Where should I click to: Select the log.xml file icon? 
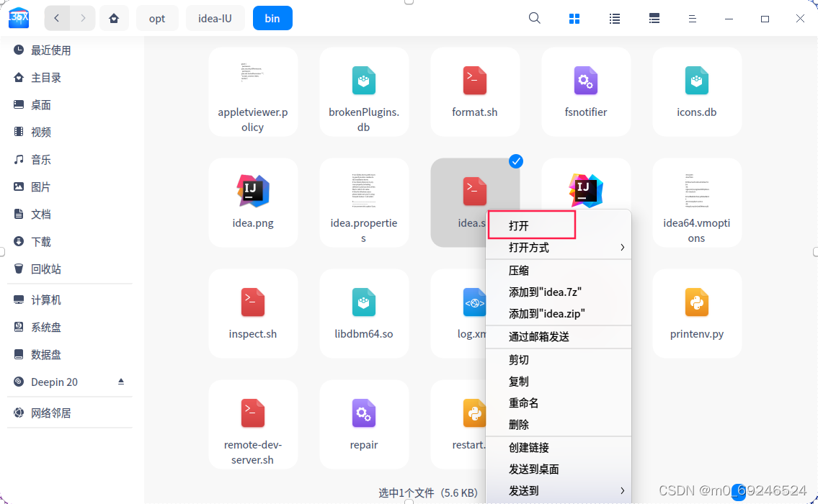pos(474,302)
